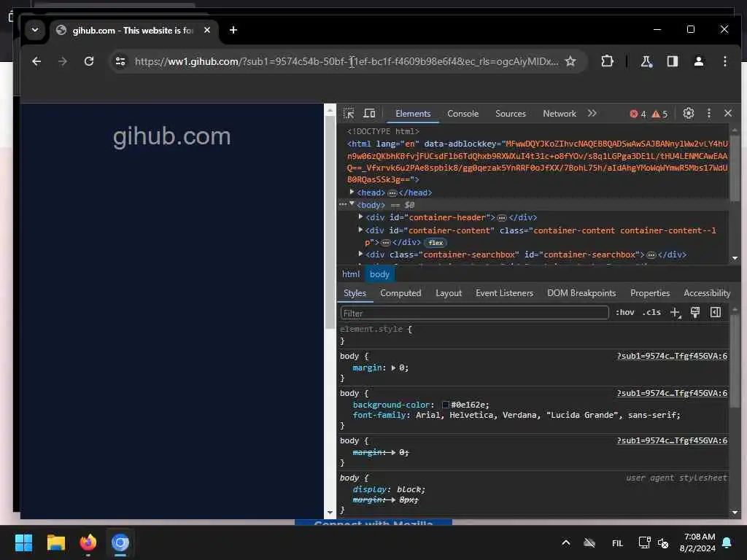The image size is (747, 560).
Task: Close the DevTools panel
Action: (x=728, y=113)
